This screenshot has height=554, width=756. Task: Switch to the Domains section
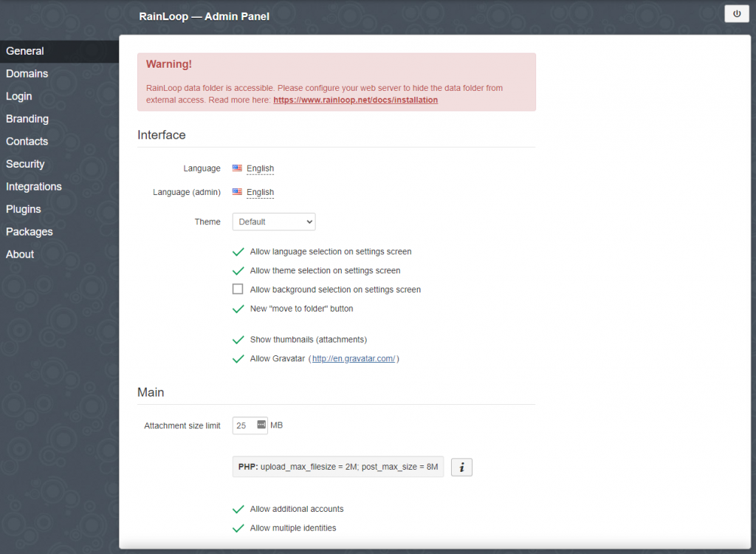pyautogui.click(x=27, y=73)
